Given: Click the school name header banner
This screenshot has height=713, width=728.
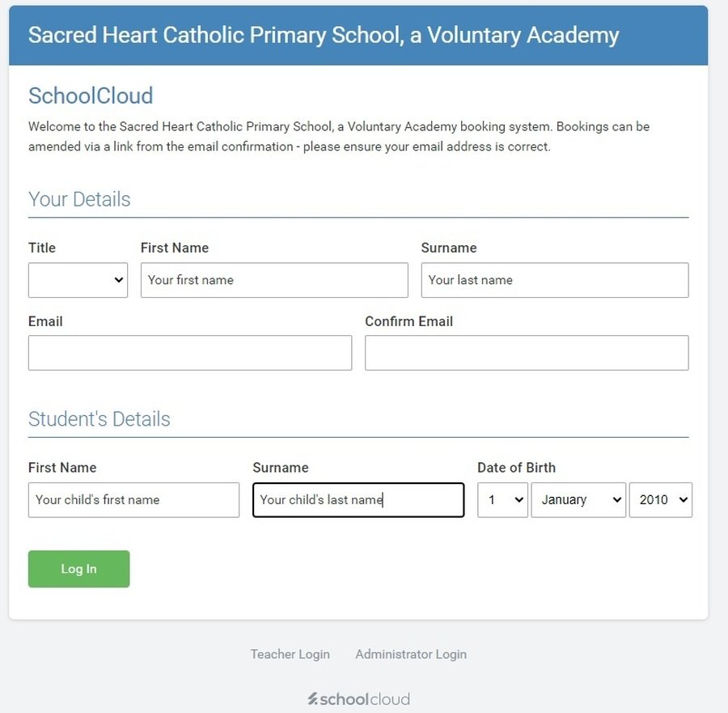Looking at the screenshot, I should coord(358,36).
